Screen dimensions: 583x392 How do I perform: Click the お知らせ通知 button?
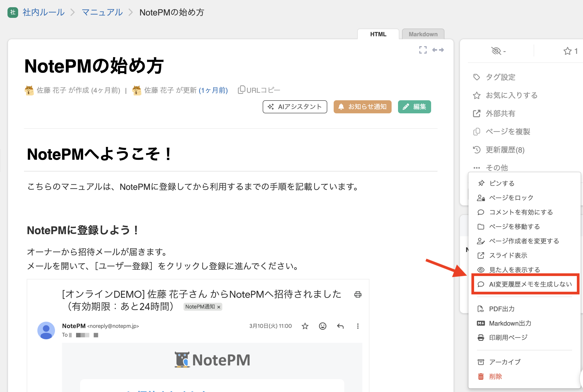(363, 107)
